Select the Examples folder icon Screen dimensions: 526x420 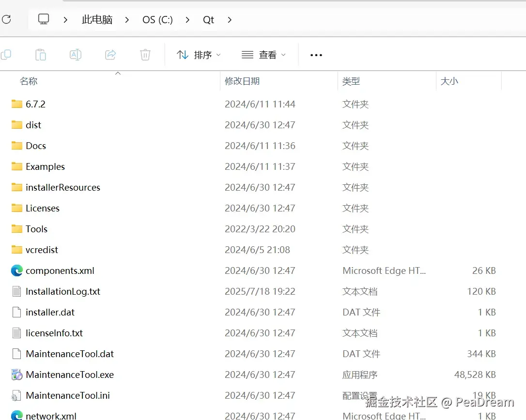[17, 166]
